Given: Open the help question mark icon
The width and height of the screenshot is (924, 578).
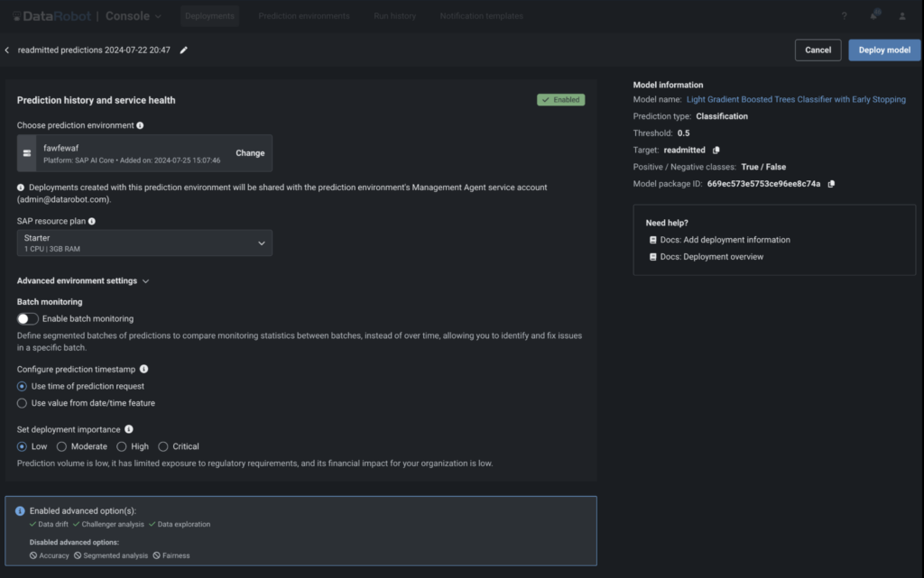Looking at the screenshot, I should pyautogui.click(x=844, y=16).
